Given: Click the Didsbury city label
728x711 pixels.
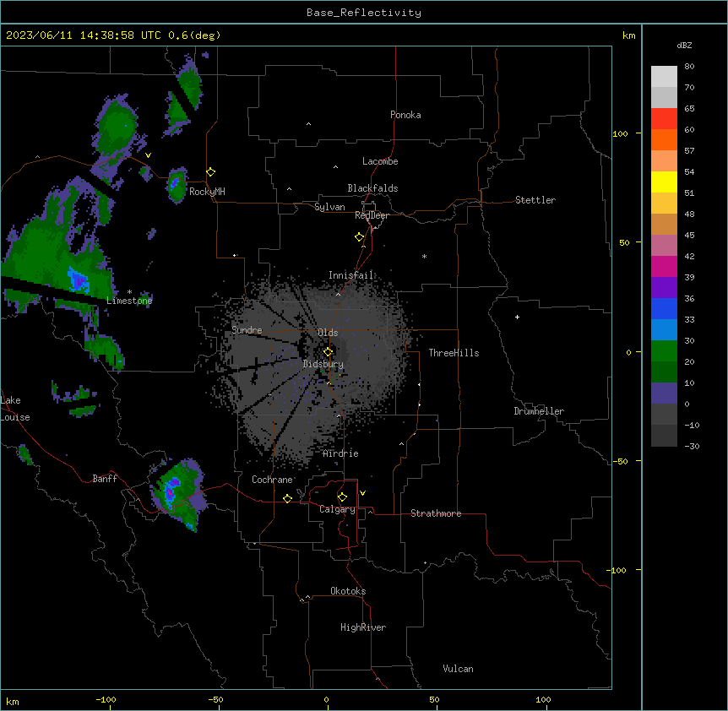Looking at the screenshot, I should [323, 364].
